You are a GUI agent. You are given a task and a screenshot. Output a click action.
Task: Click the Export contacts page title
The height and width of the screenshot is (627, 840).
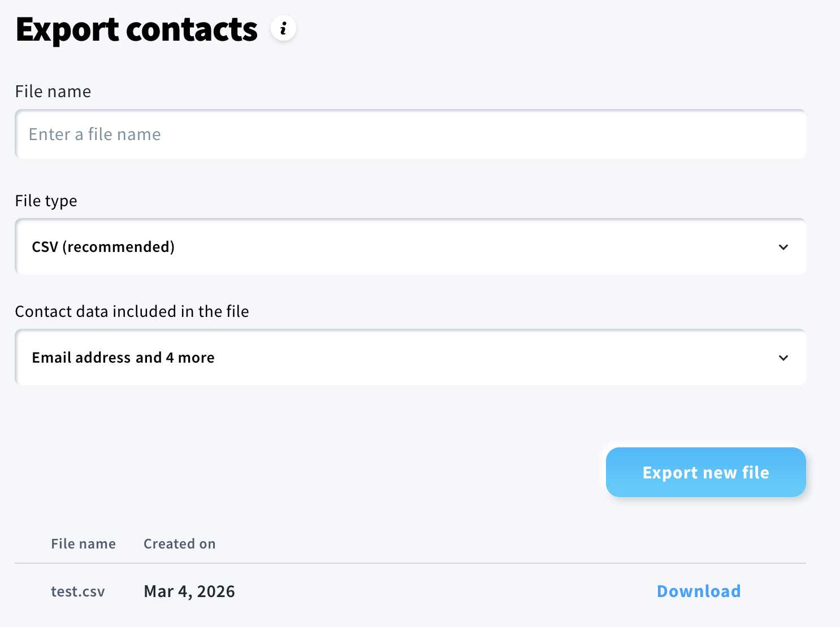coord(136,29)
